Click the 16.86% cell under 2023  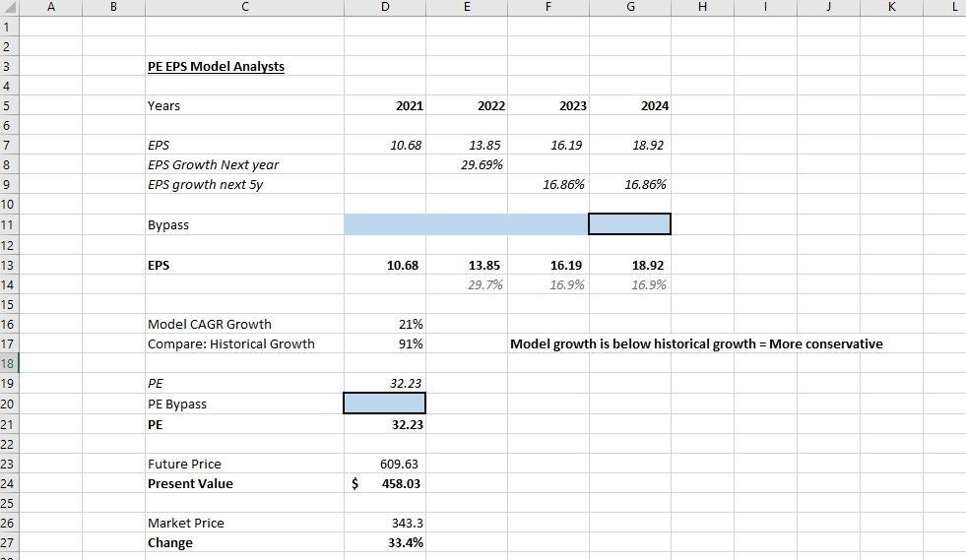tap(548, 184)
